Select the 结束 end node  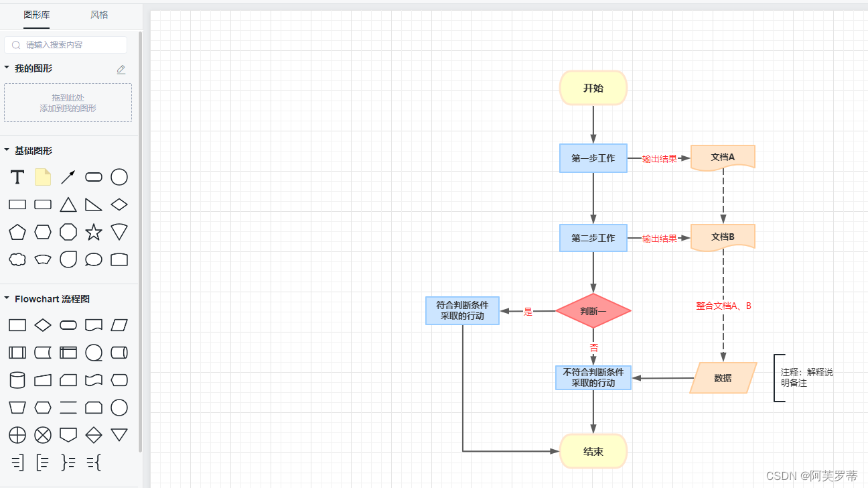point(593,451)
